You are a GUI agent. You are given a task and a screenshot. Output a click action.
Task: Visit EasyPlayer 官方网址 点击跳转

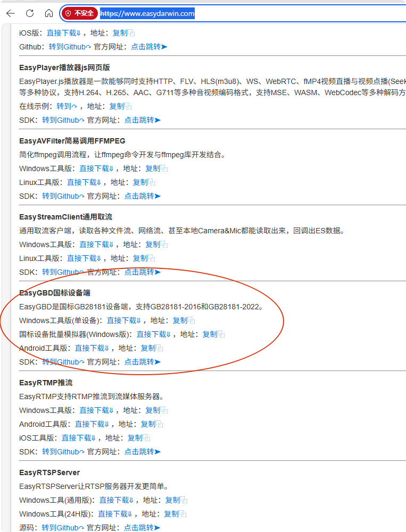pyautogui.click(x=143, y=120)
